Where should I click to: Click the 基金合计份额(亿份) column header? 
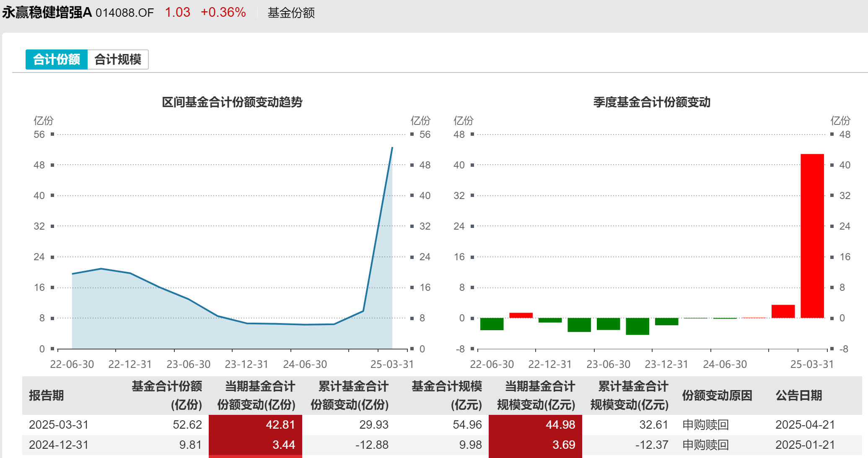coord(167,395)
